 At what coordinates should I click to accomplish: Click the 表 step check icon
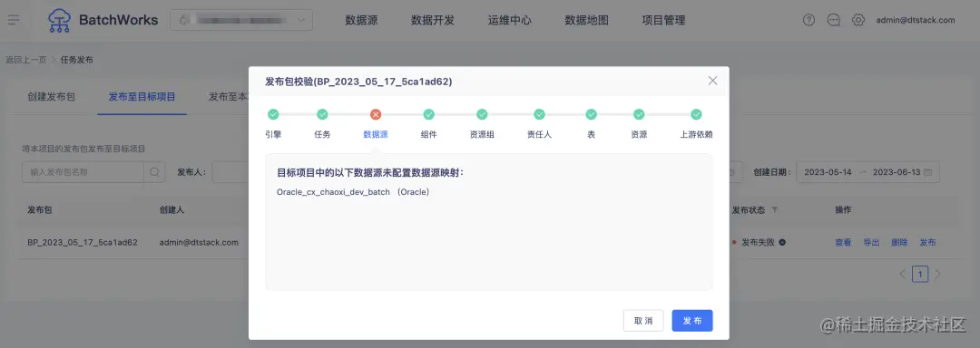tap(592, 114)
